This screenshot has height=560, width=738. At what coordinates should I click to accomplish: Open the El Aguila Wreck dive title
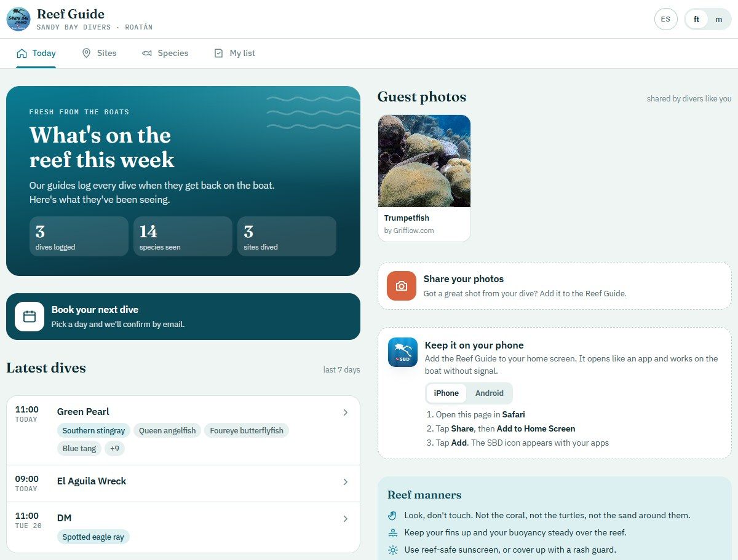[92, 481]
